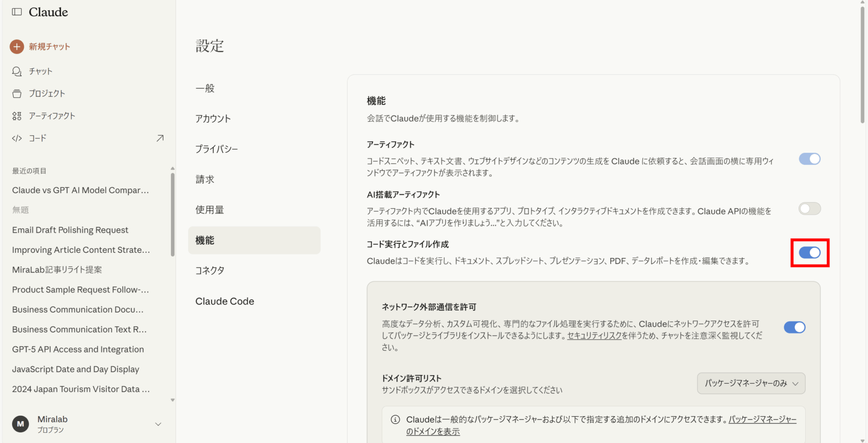Turn off コード実行とファイル作成 toggle
This screenshot has height=443, width=868.
pyautogui.click(x=810, y=253)
